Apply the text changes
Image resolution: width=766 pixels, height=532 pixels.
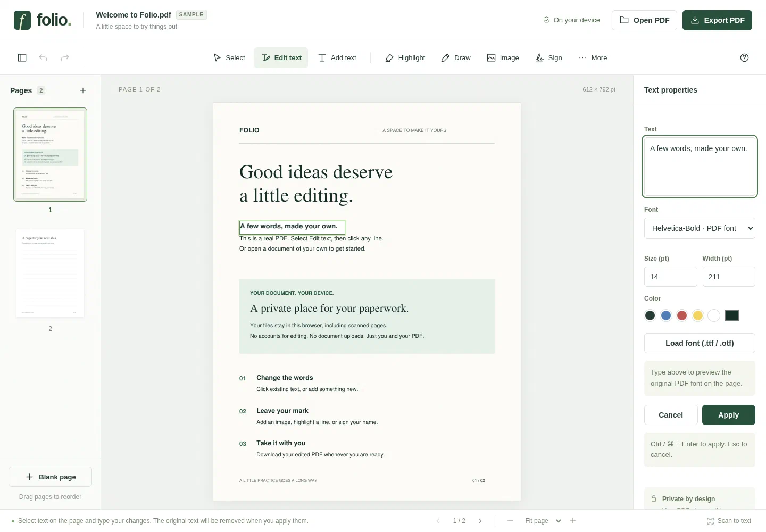(x=729, y=415)
